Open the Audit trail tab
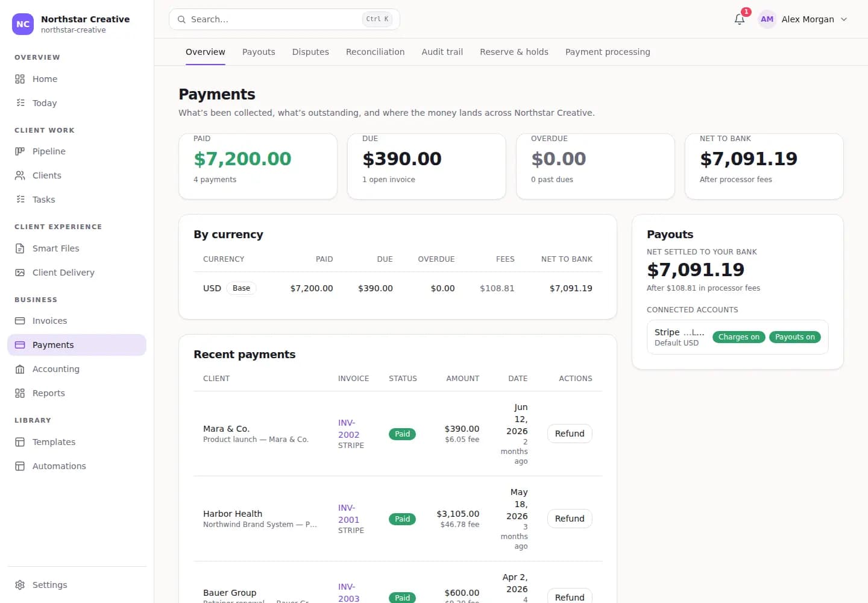 point(442,52)
